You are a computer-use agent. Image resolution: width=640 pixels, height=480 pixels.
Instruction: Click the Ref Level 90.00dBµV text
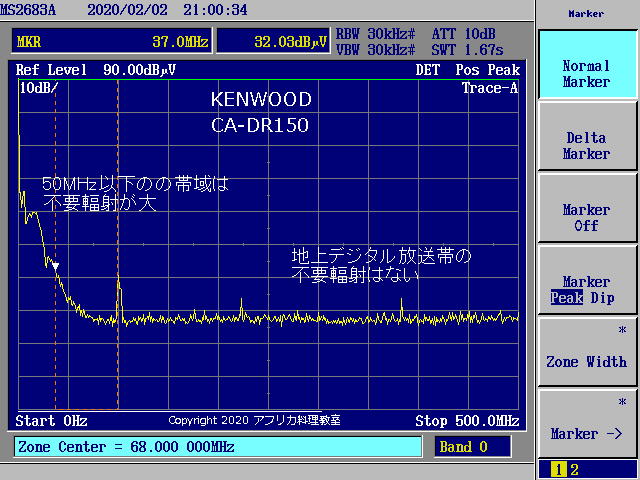click(96, 70)
